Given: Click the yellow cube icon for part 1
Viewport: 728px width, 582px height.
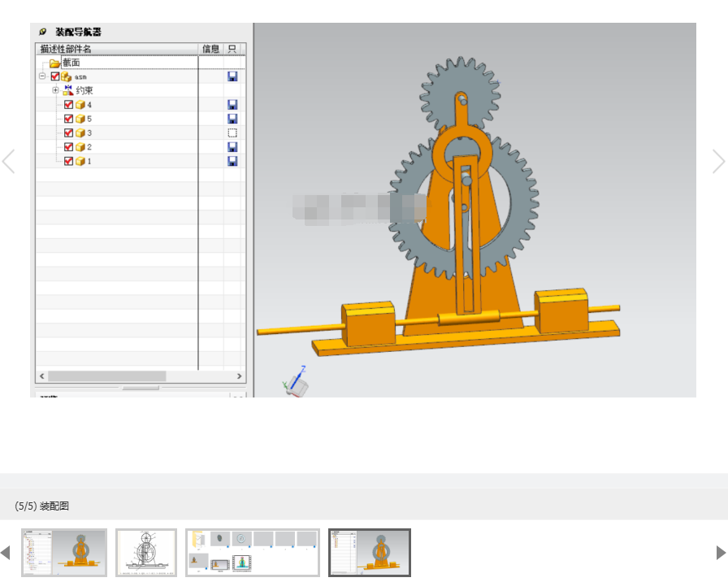Looking at the screenshot, I should pos(80,161).
